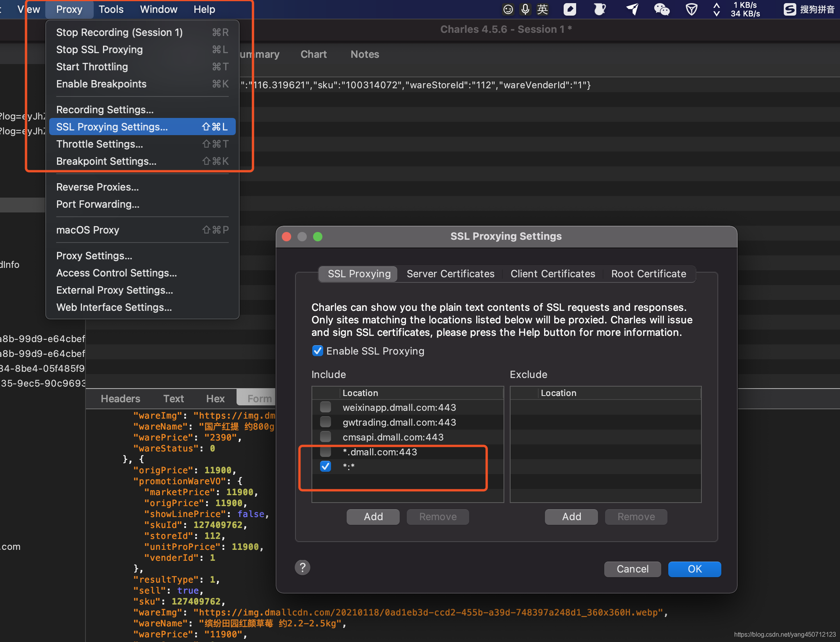Switch to Server Certificates tab
The width and height of the screenshot is (840, 642).
click(450, 274)
